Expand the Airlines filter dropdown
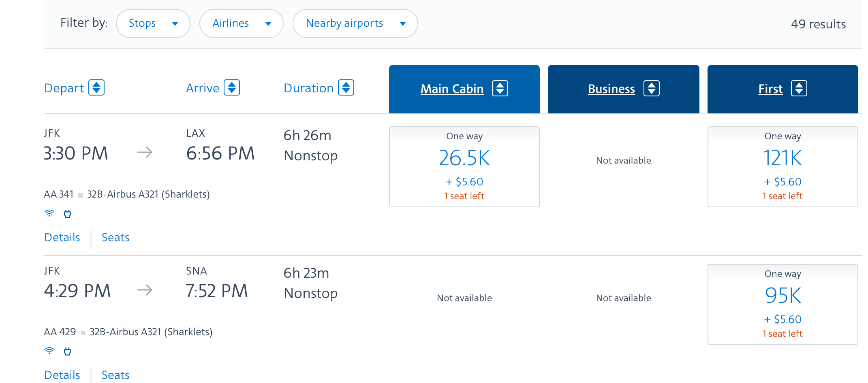This screenshot has height=383, width=868. (241, 23)
